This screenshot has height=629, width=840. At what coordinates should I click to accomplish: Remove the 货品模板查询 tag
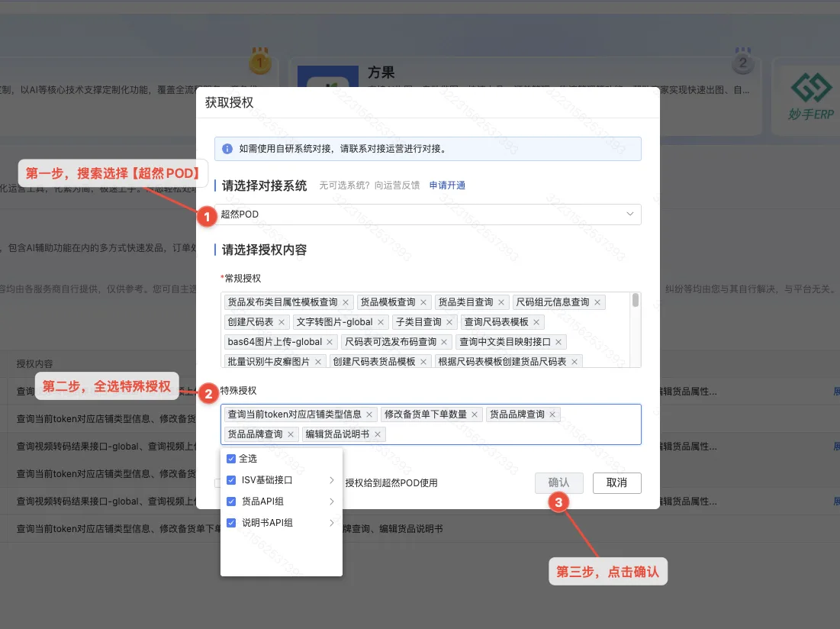click(x=423, y=302)
